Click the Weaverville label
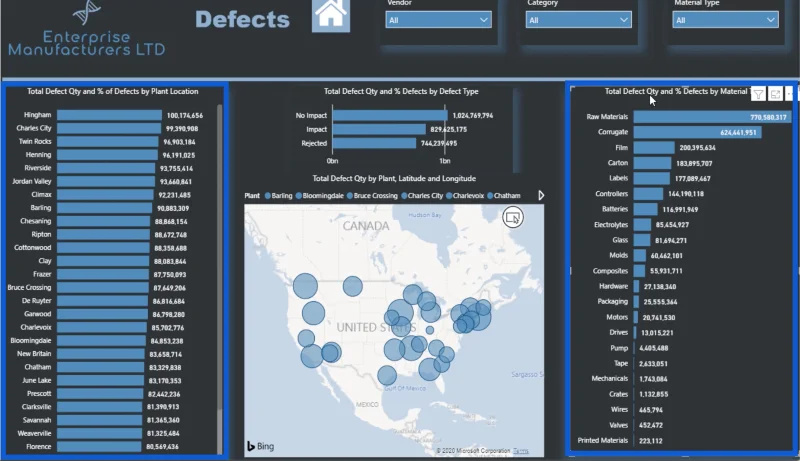The image size is (800, 461). click(x=35, y=433)
